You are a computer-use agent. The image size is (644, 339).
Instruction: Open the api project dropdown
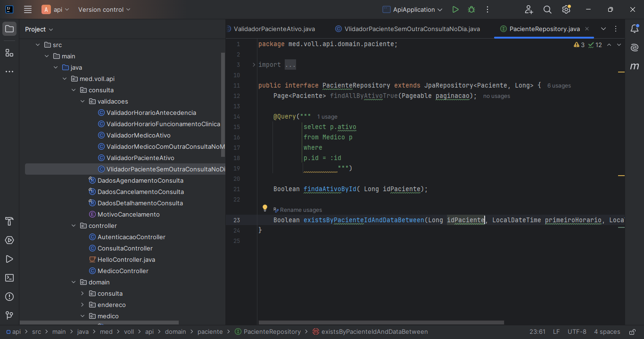tap(56, 9)
